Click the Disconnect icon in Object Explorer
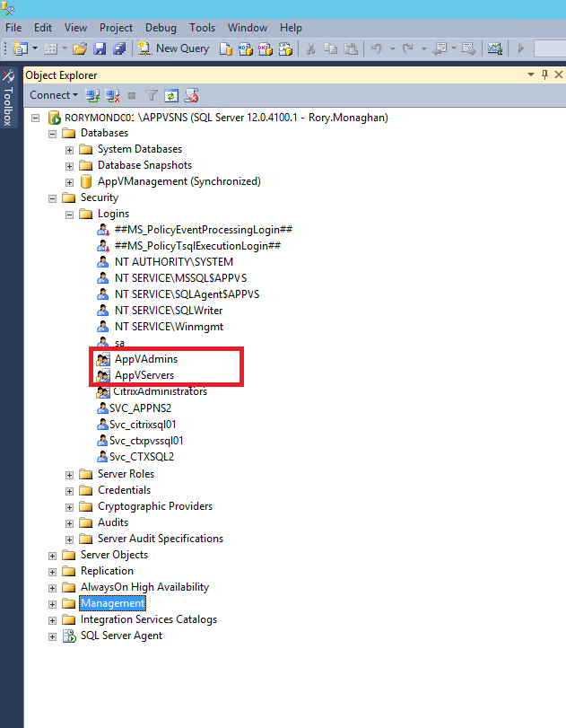566x728 pixels. point(112,96)
